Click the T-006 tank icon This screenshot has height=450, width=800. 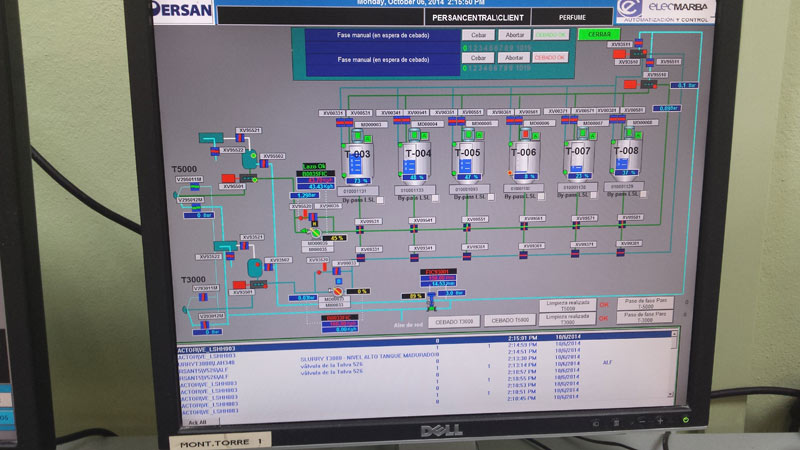[524, 160]
